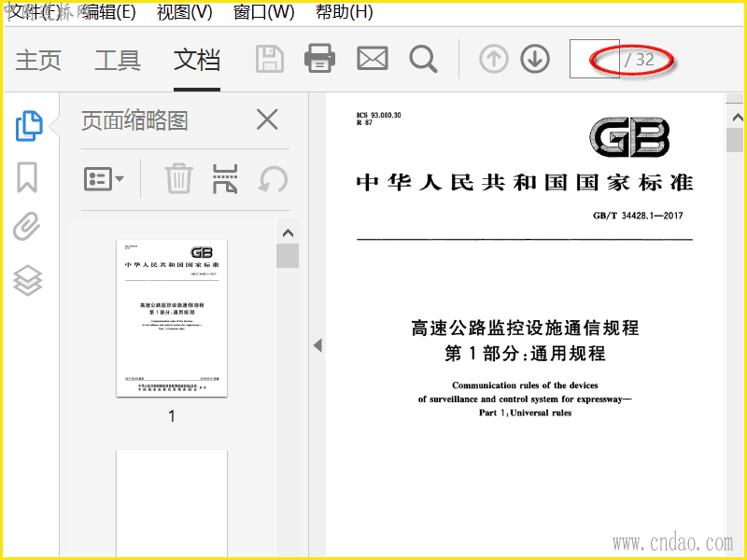Click thumbnail panel scrollbar handle

click(288, 256)
